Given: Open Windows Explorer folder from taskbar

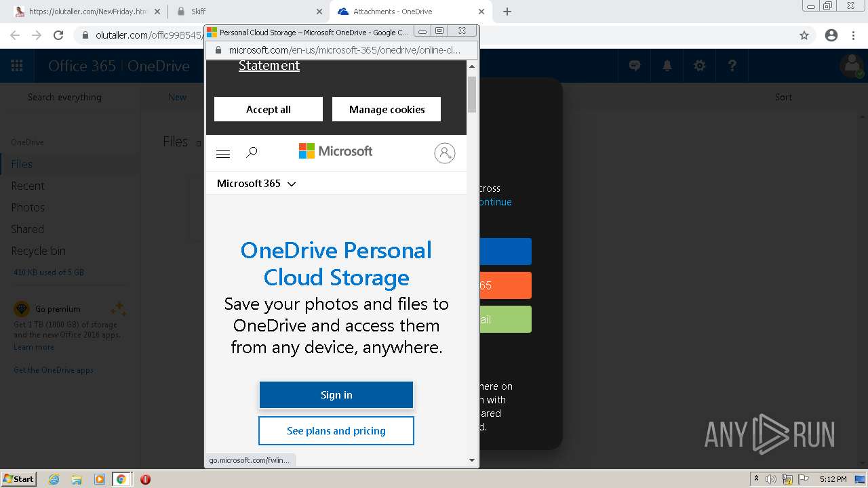Looking at the screenshot, I should 77,479.
